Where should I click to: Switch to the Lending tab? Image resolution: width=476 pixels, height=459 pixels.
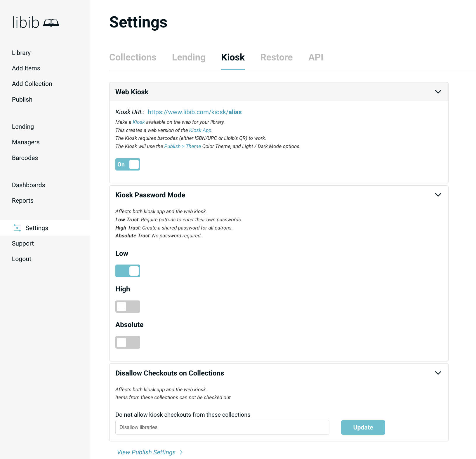point(188,57)
